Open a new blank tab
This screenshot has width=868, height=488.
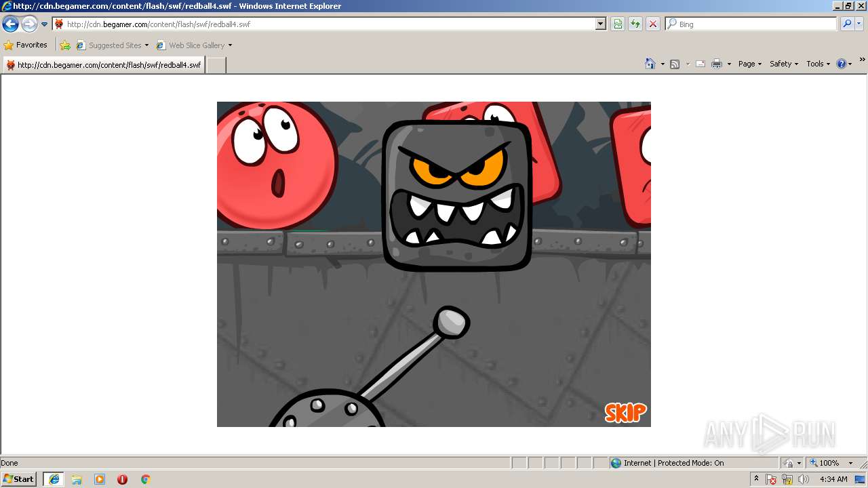pos(216,65)
